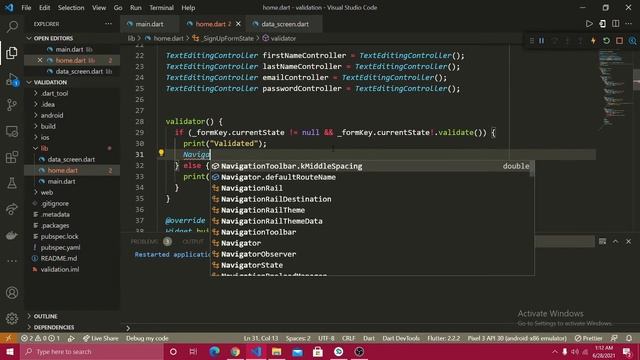Collapse the lib folder

point(36,149)
